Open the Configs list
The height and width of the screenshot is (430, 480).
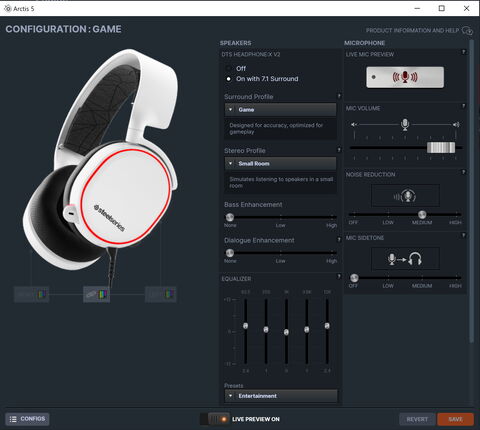tap(27, 419)
